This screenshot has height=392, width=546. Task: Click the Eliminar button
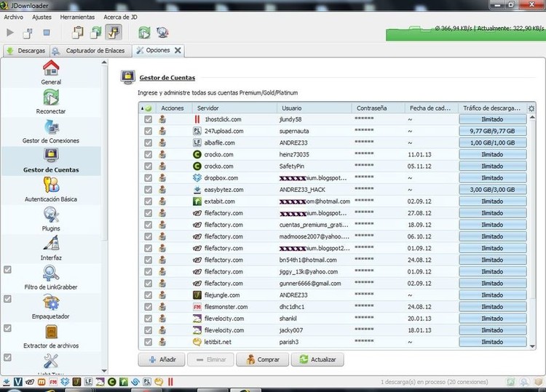tap(210, 360)
